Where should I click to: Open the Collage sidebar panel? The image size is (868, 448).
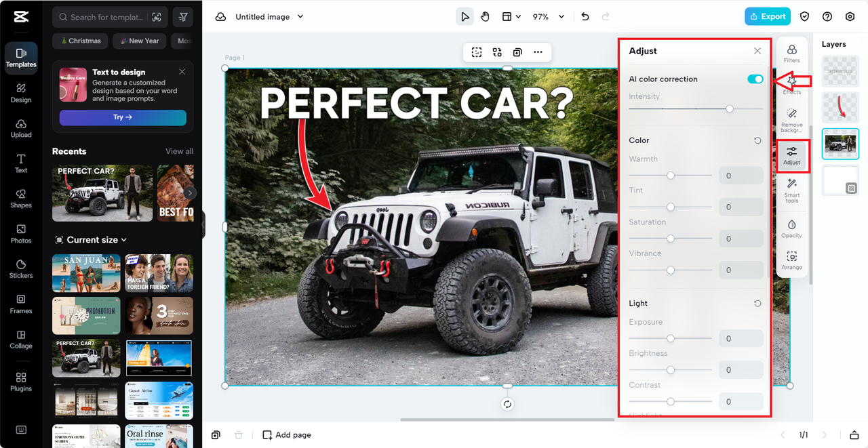(21, 340)
